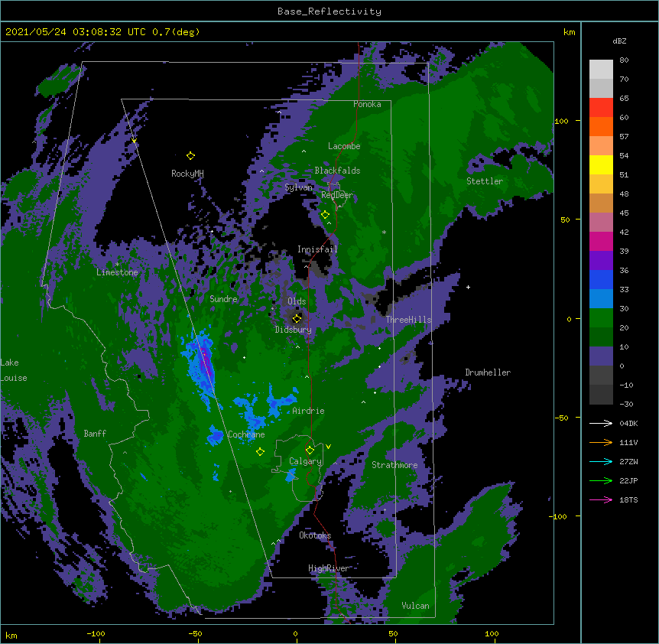659x644 pixels.
Task: Click the HighRiver town label
Action: click(x=329, y=568)
